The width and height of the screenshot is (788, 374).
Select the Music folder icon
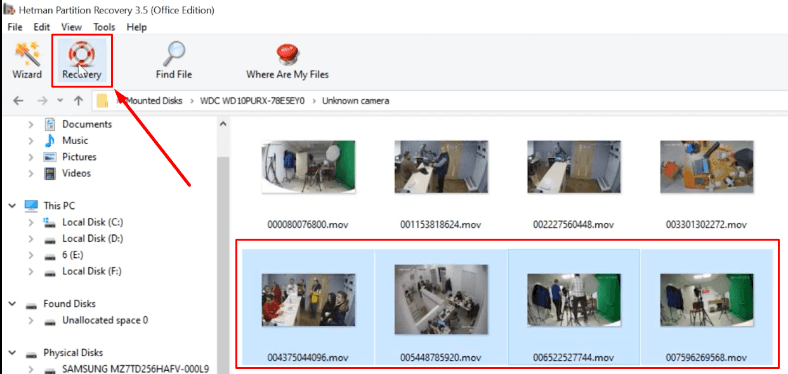pyautogui.click(x=50, y=140)
